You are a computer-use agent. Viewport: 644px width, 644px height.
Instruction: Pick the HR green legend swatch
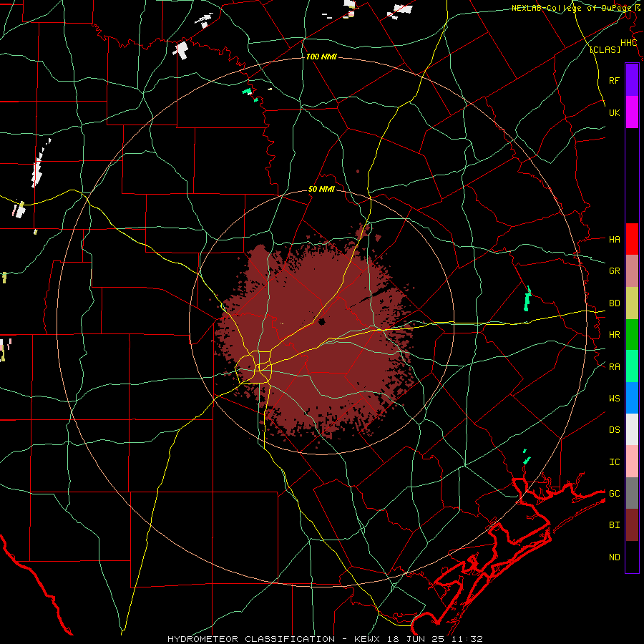pos(632,335)
